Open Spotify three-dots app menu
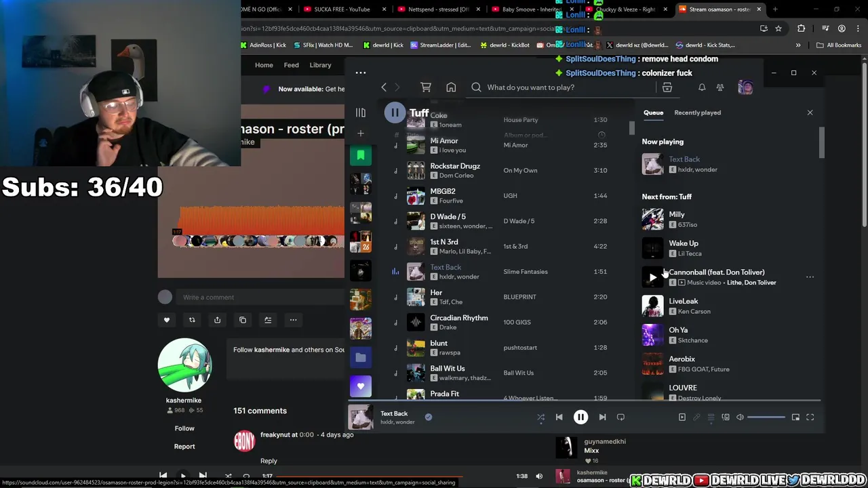The width and height of the screenshot is (868, 488). click(361, 73)
